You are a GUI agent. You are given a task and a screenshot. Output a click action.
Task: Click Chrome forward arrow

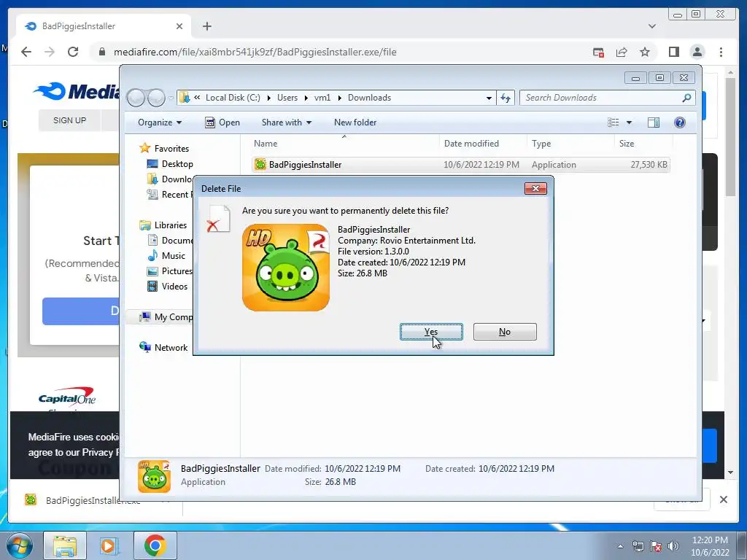tap(50, 52)
